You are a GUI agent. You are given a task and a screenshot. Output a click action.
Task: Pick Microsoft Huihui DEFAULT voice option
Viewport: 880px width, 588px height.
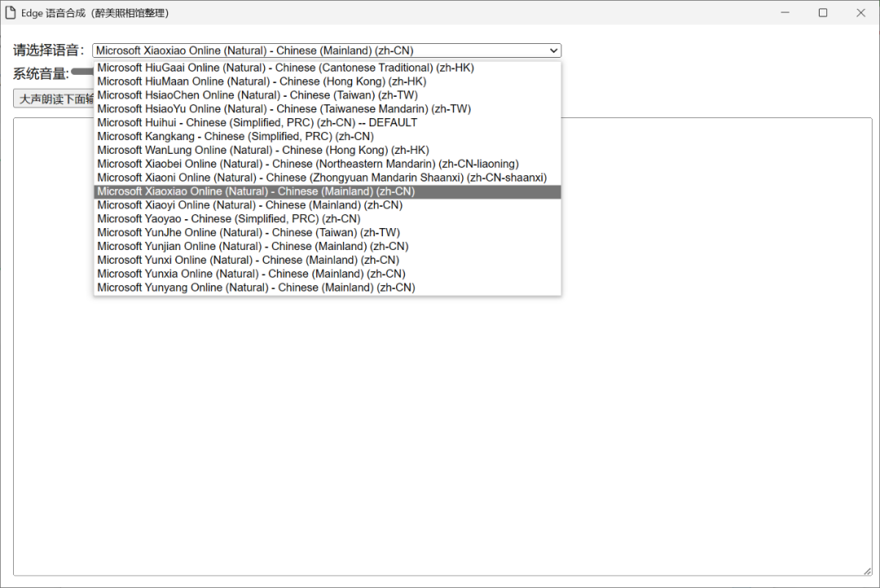328,123
